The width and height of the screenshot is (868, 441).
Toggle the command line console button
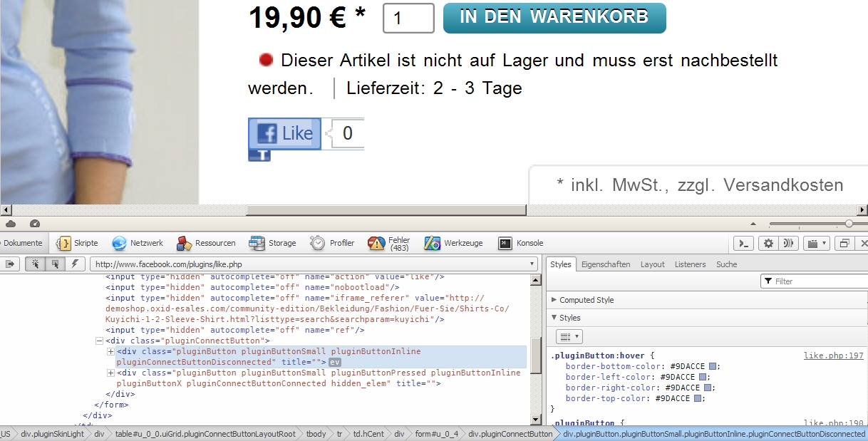(x=743, y=243)
